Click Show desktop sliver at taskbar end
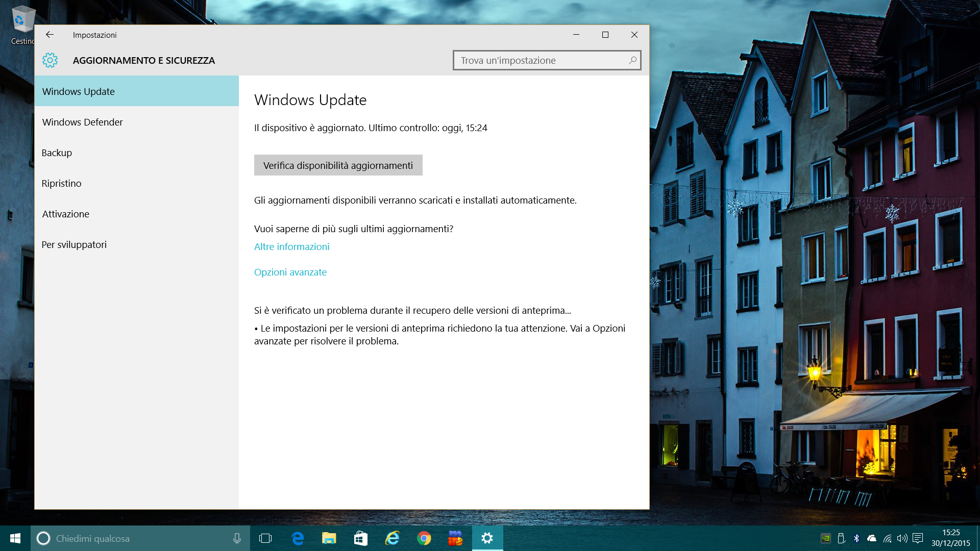The width and height of the screenshot is (980, 551). [x=978, y=538]
